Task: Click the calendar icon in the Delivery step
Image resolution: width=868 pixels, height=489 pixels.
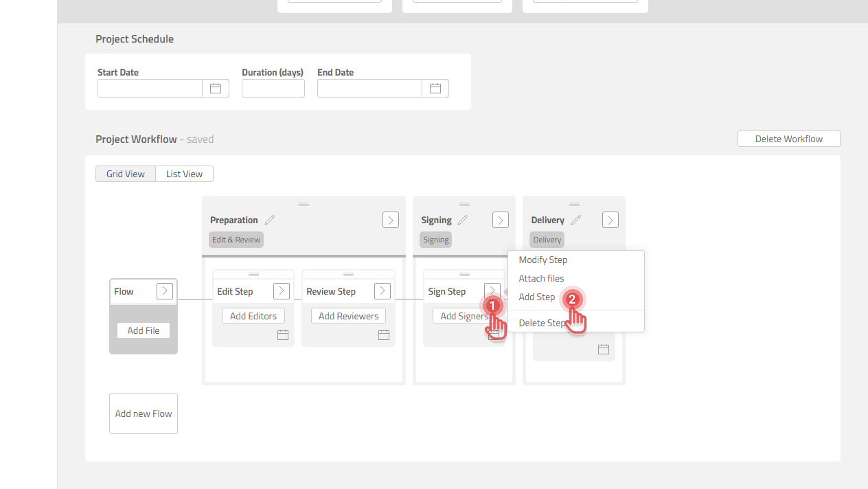Action: point(604,349)
